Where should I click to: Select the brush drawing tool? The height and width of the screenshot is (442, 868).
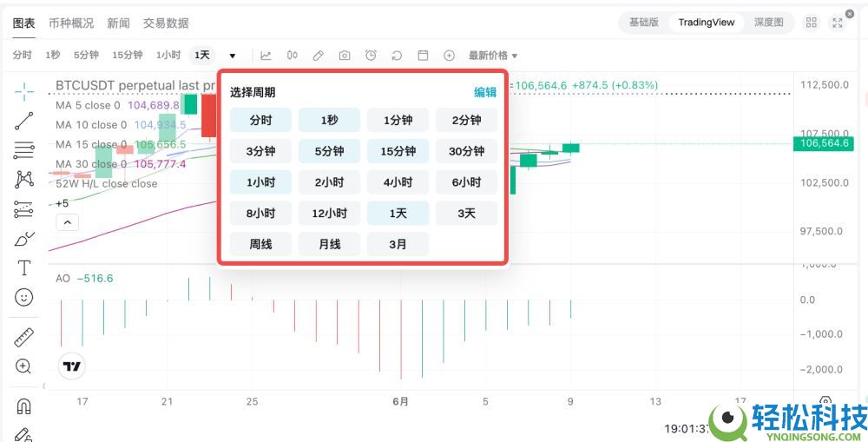pyautogui.click(x=23, y=239)
